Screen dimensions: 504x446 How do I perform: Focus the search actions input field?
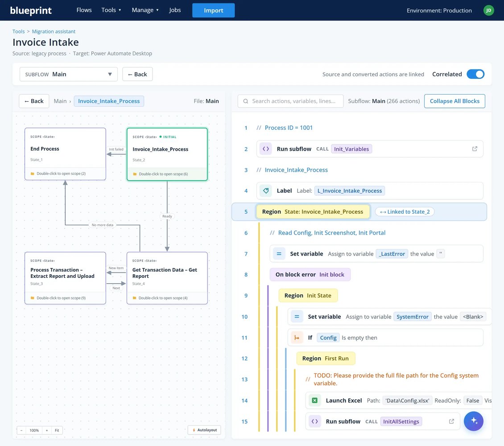coord(290,101)
